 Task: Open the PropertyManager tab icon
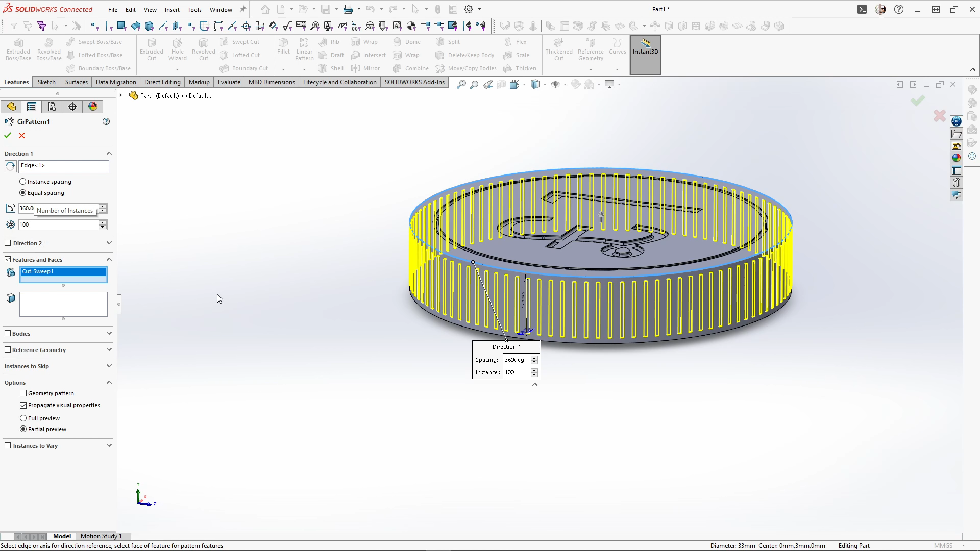pyautogui.click(x=32, y=106)
